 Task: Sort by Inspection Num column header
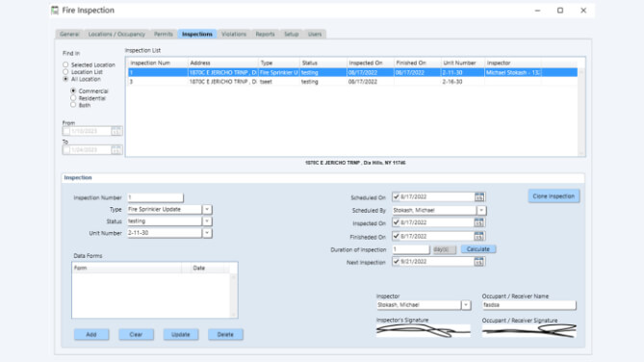point(157,63)
